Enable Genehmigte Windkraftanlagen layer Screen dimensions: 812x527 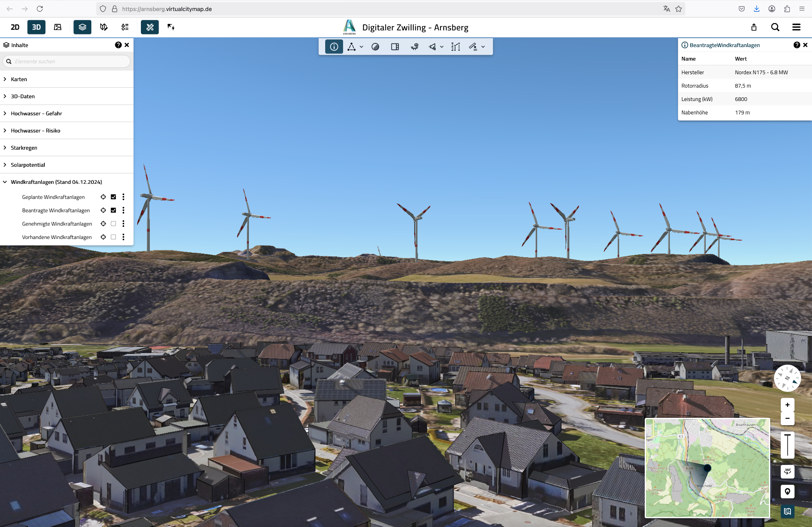pos(113,224)
